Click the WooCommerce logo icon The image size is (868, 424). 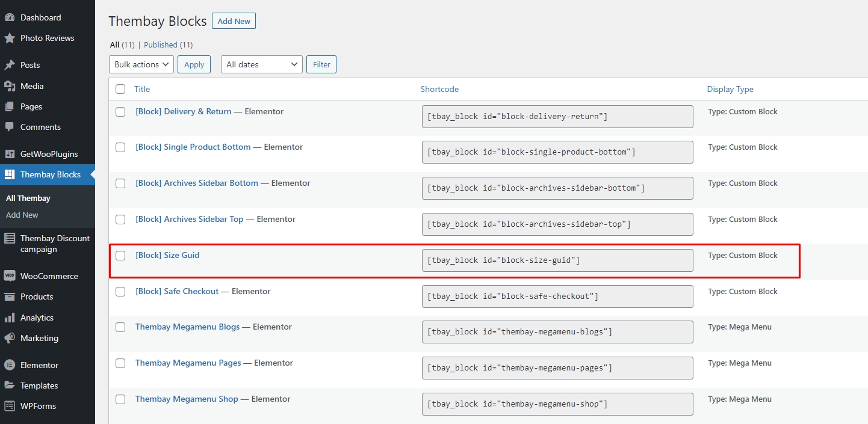(10, 276)
